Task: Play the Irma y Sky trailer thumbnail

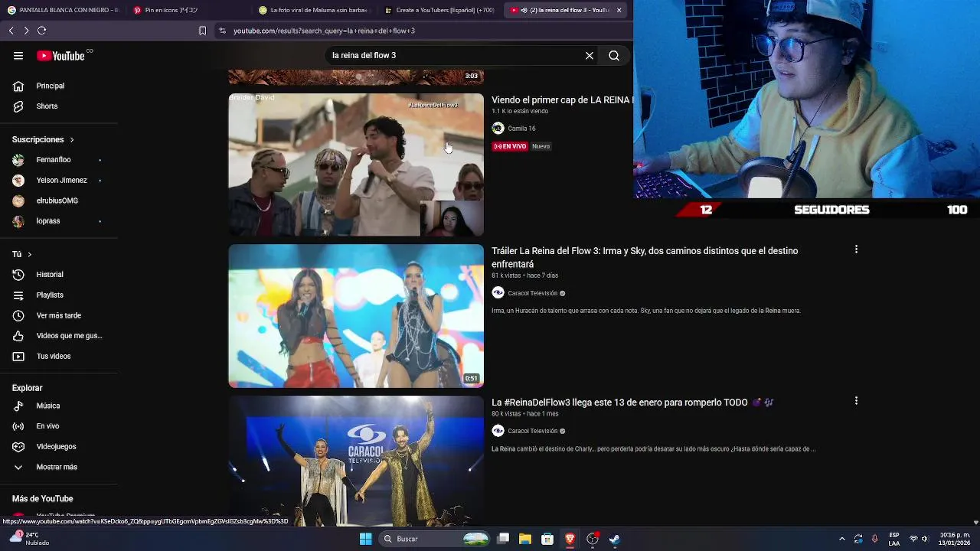Action: [x=356, y=316]
